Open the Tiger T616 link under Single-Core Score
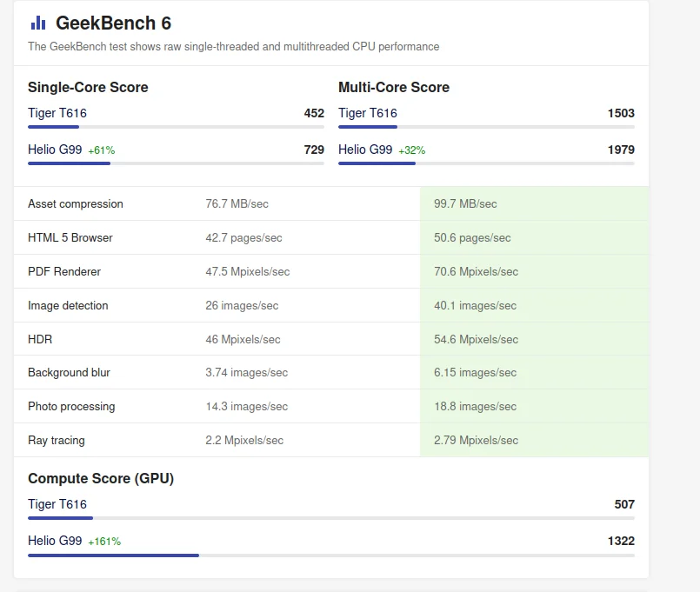This screenshot has width=700, height=592. 57,113
